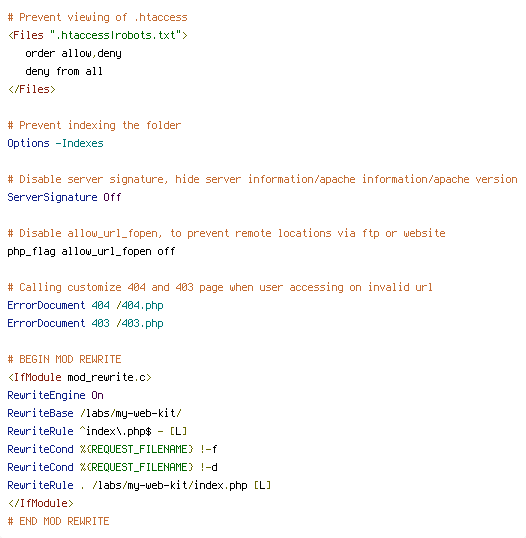The image size is (526, 538).
Task: Click the RewriteRule line with /labs/my-web-kit/index.php
Action: point(139,485)
